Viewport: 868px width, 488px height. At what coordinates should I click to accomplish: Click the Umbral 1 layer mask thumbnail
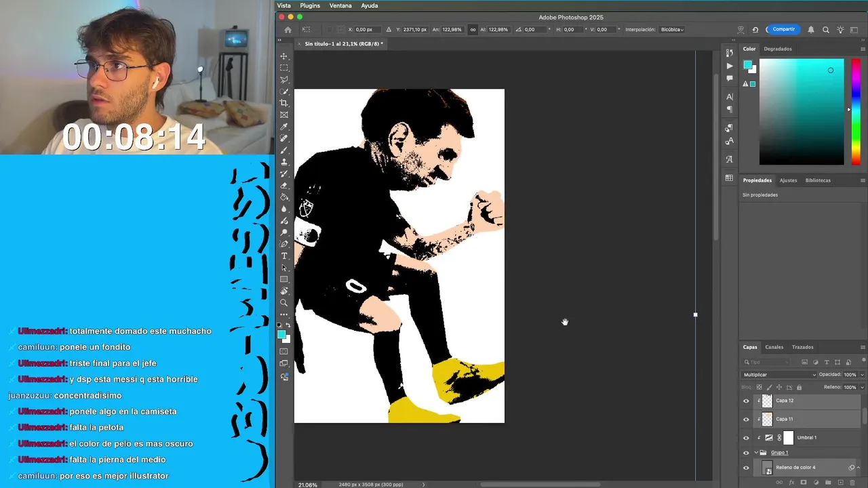pos(789,438)
